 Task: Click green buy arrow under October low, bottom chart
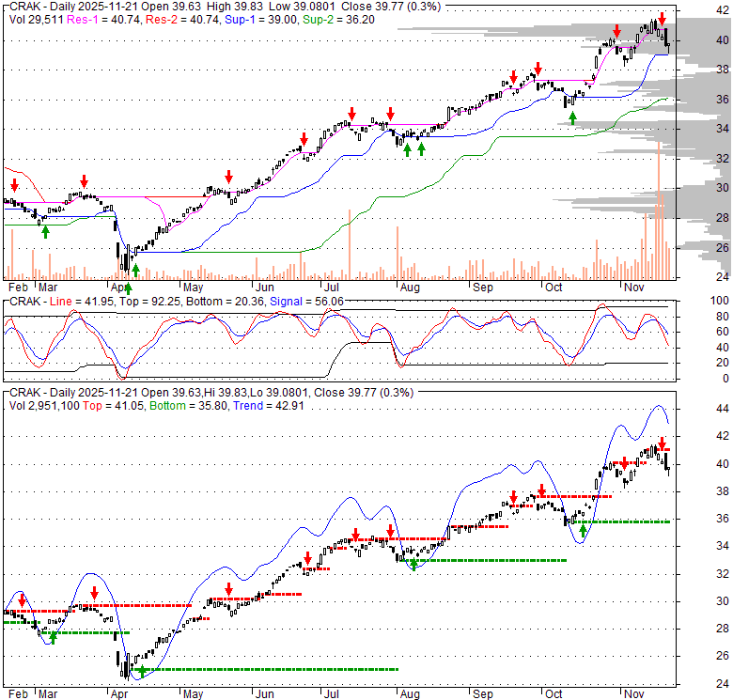[x=583, y=530]
